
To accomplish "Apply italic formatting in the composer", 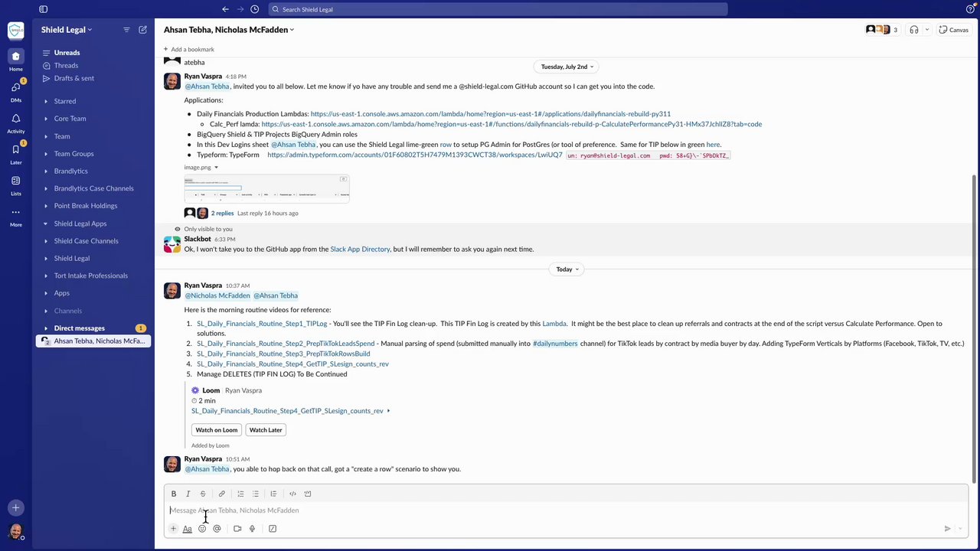I will point(188,494).
